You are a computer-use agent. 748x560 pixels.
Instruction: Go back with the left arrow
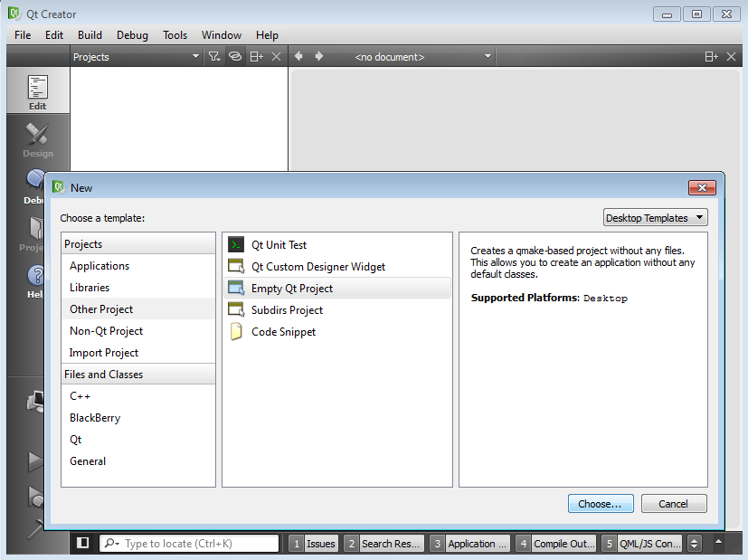click(x=298, y=56)
